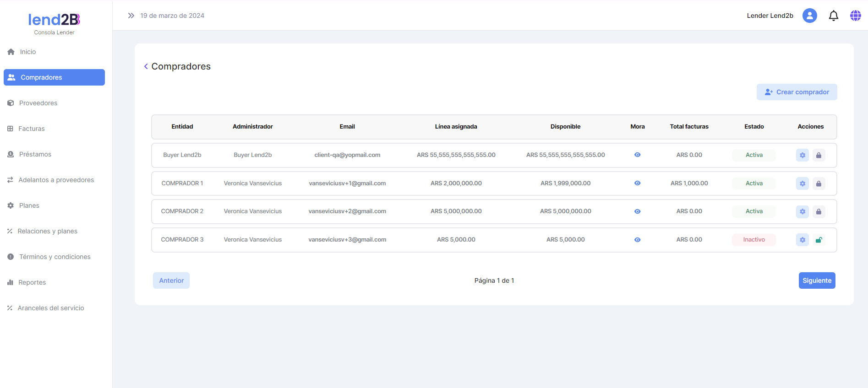Collapse sidebar with double chevron icon
Screen dimensions: 868x388
tap(131, 16)
